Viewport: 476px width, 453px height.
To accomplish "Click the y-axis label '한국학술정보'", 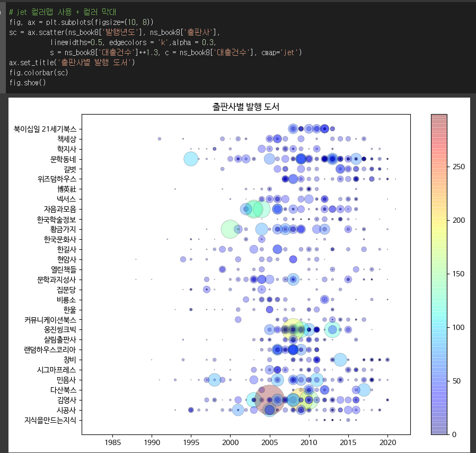I will [x=57, y=219].
